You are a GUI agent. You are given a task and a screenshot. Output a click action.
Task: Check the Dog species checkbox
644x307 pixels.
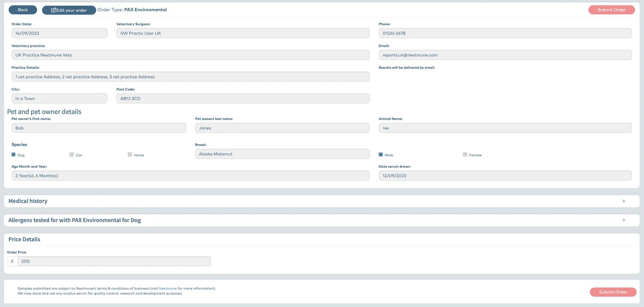[x=14, y=154]
